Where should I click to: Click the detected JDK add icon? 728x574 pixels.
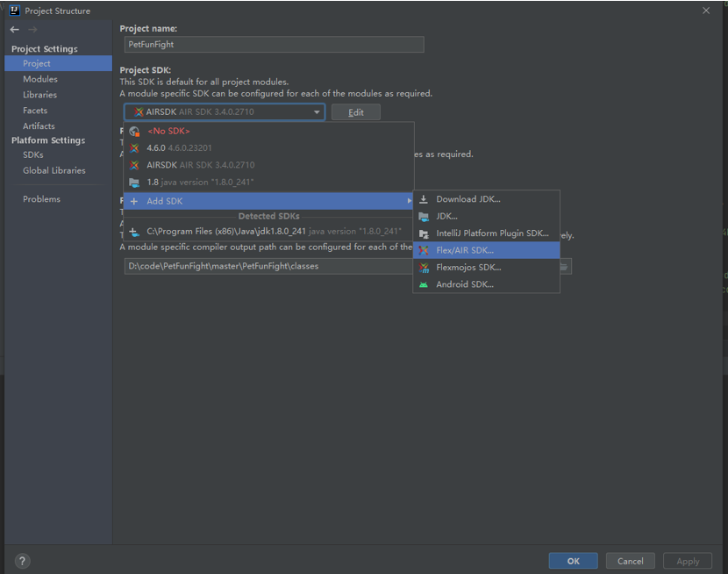pyautogui.click(x=134, y=232)
